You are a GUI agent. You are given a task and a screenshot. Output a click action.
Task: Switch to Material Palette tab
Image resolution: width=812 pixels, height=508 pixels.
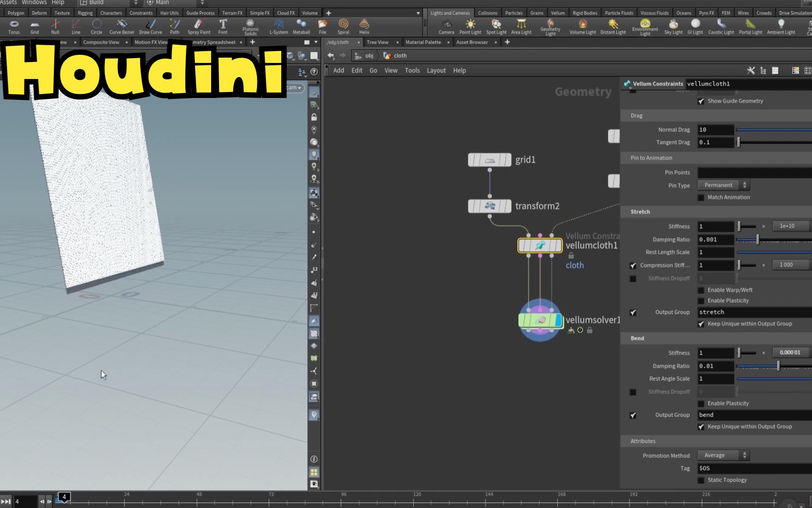tap(423, 42)
